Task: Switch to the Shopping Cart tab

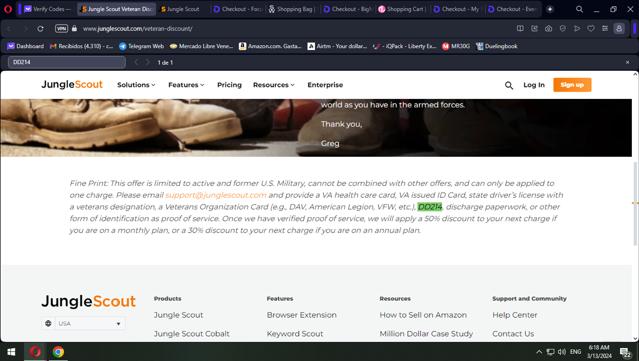Action: [x=402, y=9]
